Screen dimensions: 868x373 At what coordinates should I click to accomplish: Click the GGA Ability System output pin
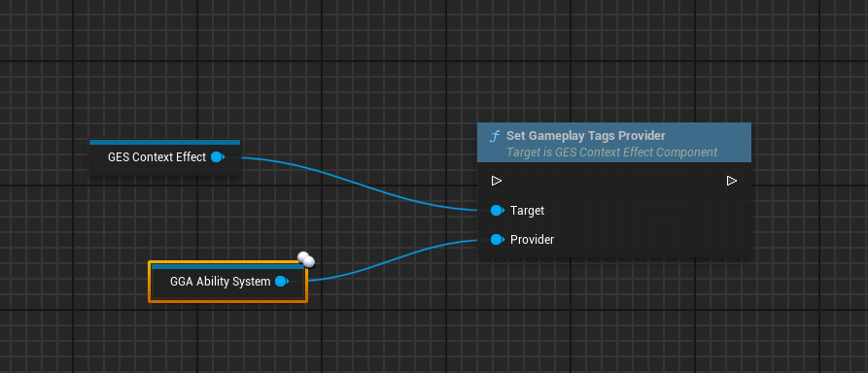pyautogui.click(x=282, y=282)
